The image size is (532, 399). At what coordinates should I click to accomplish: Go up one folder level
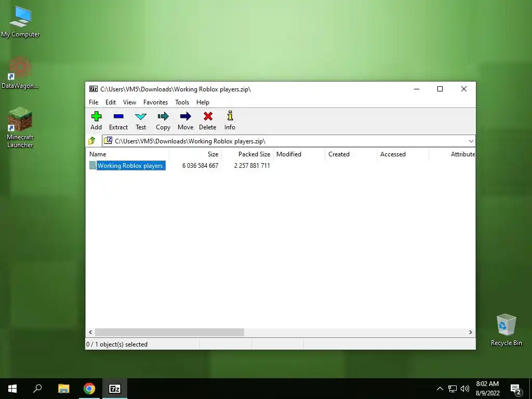point(92,141)
